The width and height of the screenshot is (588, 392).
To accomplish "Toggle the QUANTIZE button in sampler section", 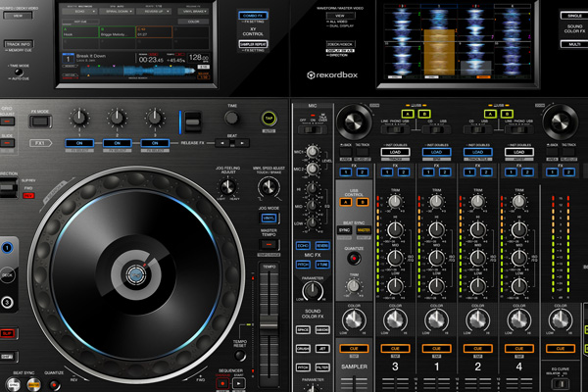I will tap(354, 258).
